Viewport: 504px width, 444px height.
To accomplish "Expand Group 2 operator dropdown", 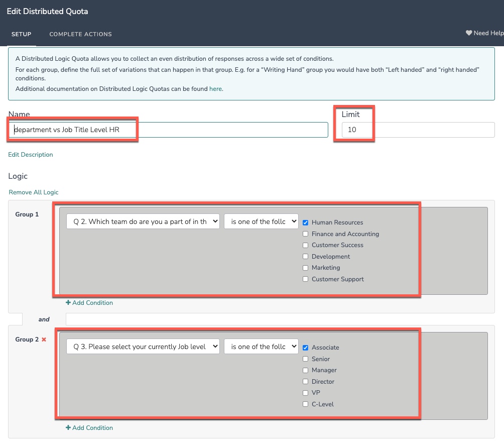I will click(x=261, y=347).
